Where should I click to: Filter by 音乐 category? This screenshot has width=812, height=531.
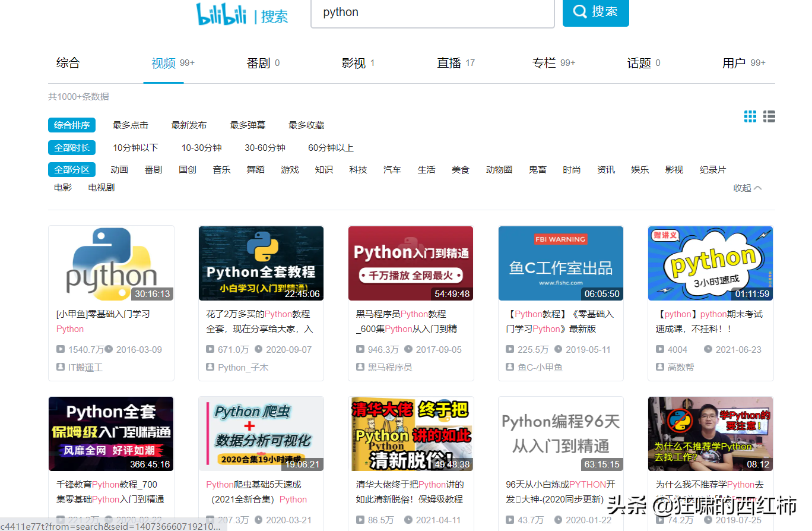coord(221,170)
